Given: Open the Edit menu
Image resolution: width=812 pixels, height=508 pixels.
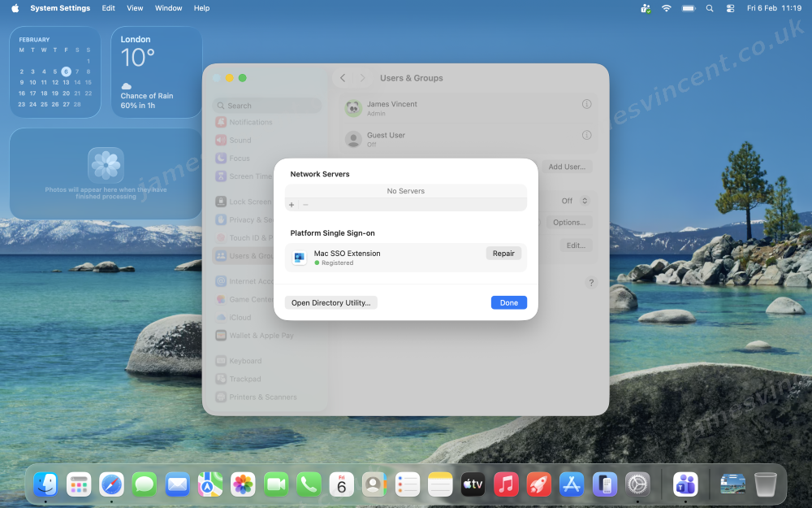Looking at the screenshot, I should [108, 8].
